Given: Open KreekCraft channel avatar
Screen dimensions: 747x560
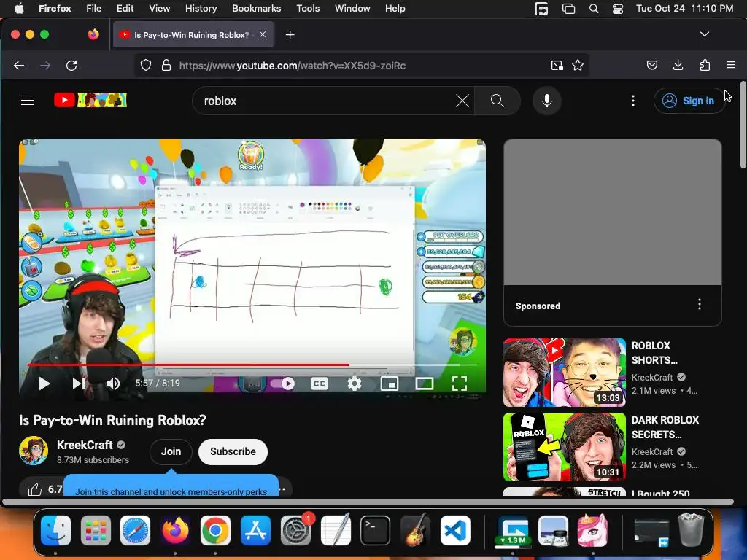Looking at the screenshot, I should [34, 451].
